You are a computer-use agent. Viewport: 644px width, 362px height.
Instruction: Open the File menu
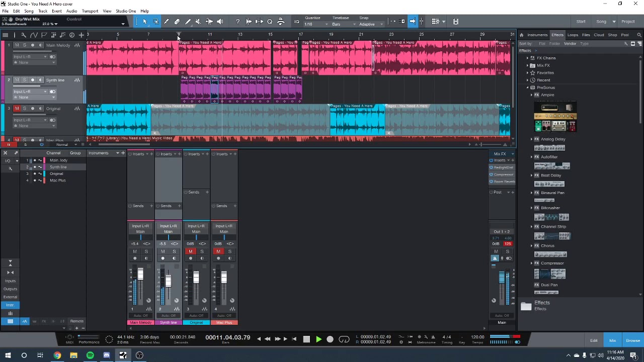pyautogui.click(x=5, y=11)
